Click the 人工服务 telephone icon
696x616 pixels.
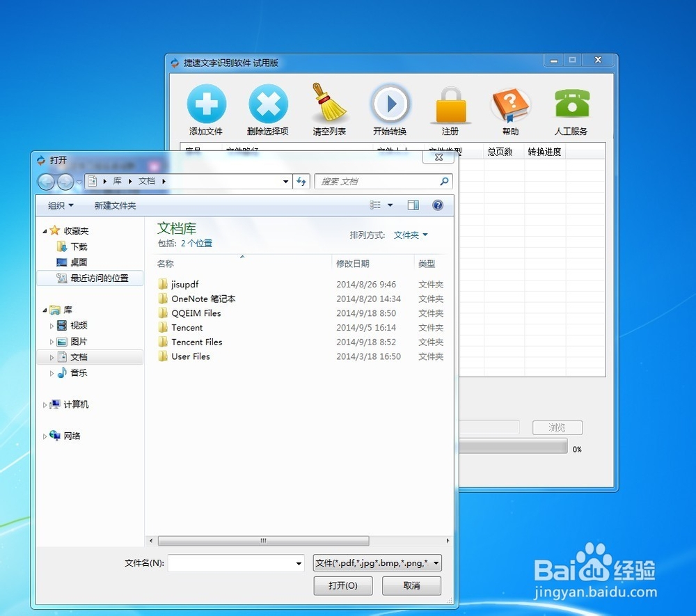572,103
